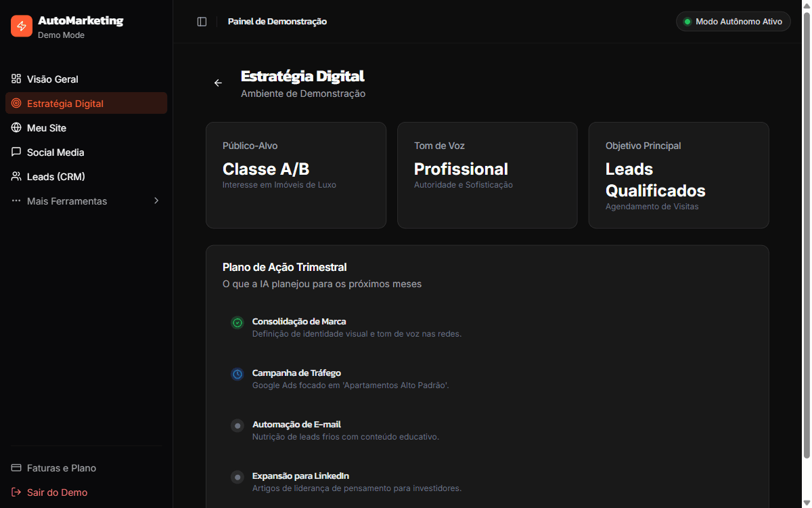Toggle the sidebar panel icon in the header
Image resolution: width=812 pixels, height=508 pixels.
tap(202, 21)
